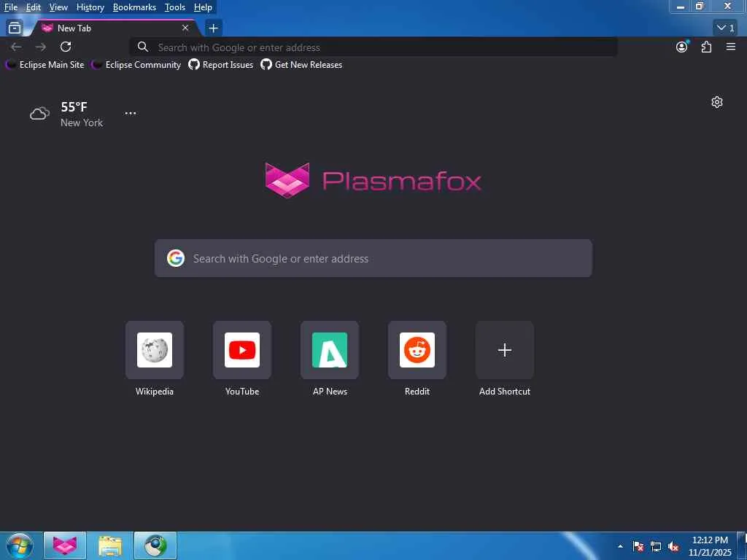Open new tab customize gear icon
Screen dimensions: 747x560
[717, 102]
